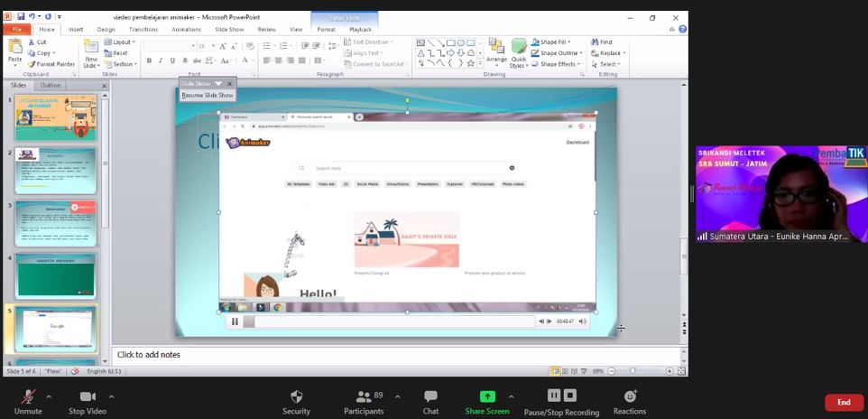The image size is (868, 419).
Task: Justify text in Paragraph group
Action: pyautogui.click(x=301, y=61)
